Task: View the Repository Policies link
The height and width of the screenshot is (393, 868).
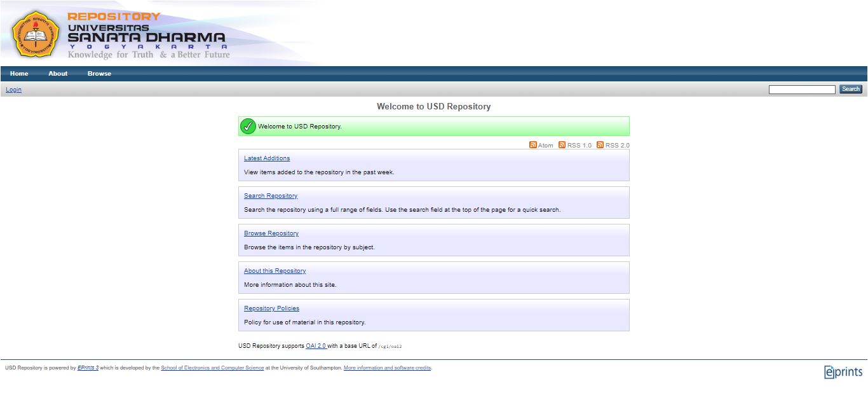Action: tap(271, 308)
